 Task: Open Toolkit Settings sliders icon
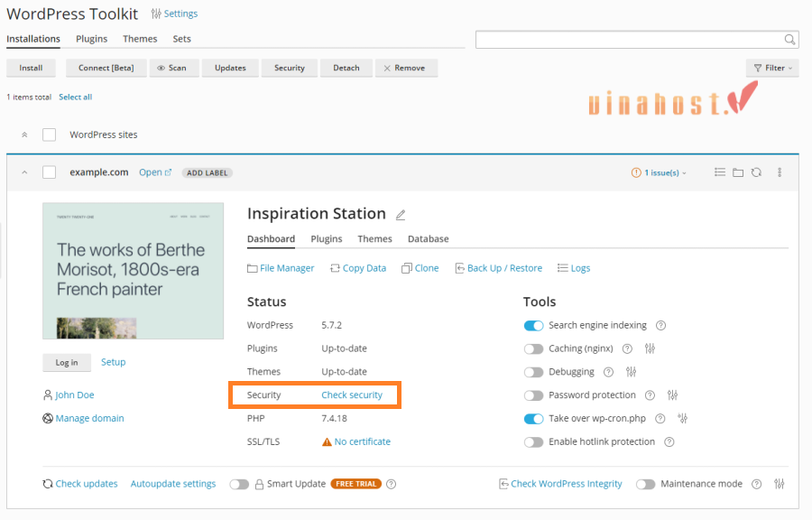[x=156, y=14]
